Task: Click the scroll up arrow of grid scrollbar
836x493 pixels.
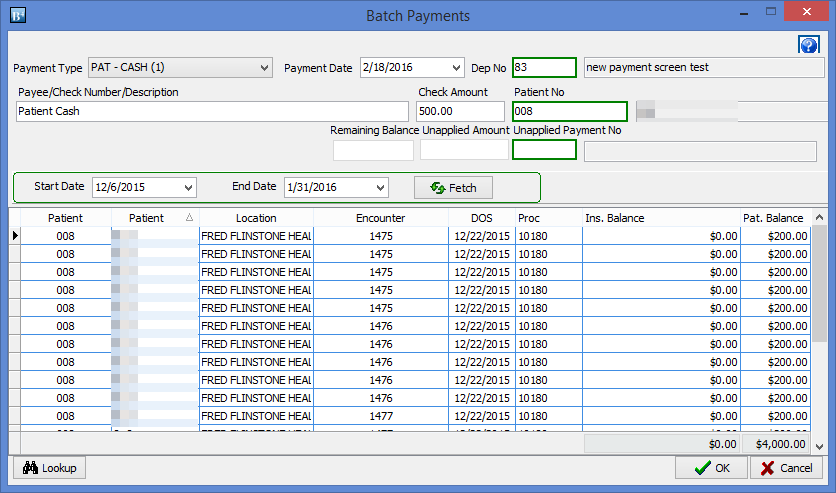Action: point(819,217)
